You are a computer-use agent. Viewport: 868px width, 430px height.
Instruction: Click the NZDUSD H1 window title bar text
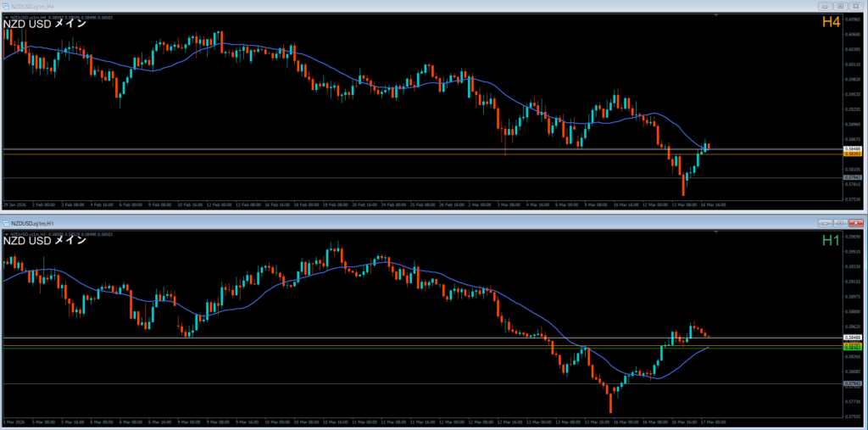[x=34, y=222]
